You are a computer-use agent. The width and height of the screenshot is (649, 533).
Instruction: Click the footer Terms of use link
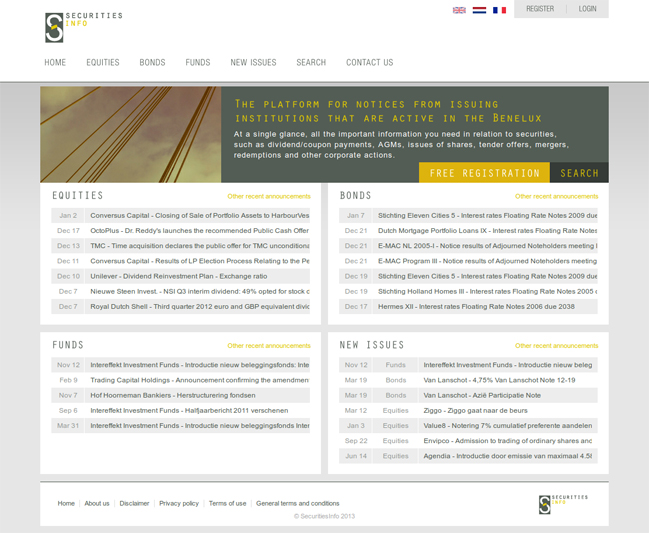(227, 503)
